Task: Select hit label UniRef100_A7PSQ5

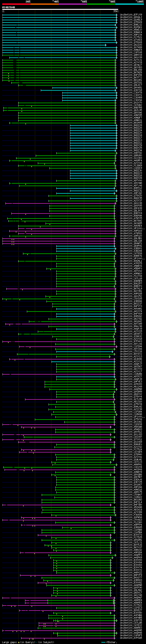Action: [131, 638]
